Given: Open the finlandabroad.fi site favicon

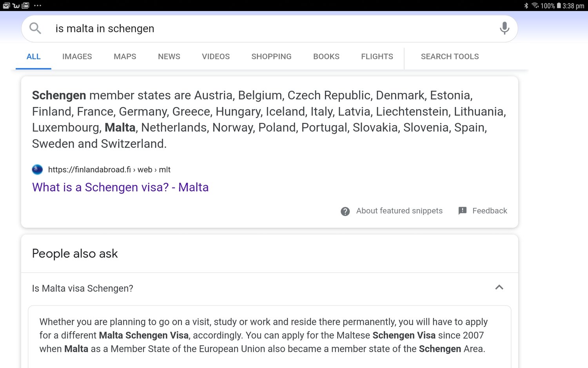Looking at the screenshot, I should (37, 169).
